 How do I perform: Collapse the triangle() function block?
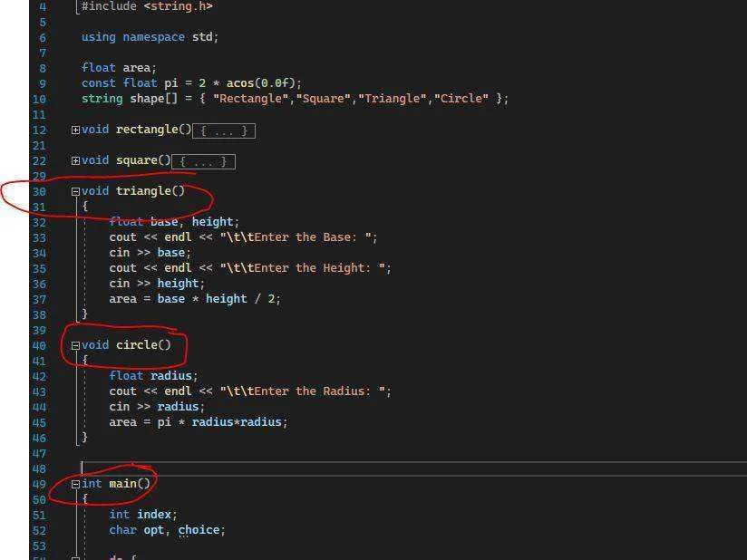tap(75, 191)
